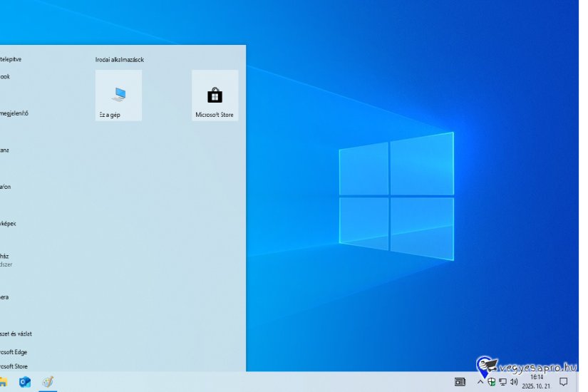Click the Irodai alkalmazások group header
The width and height of the screenshot is (588, 392).
(x=120, y=60)
